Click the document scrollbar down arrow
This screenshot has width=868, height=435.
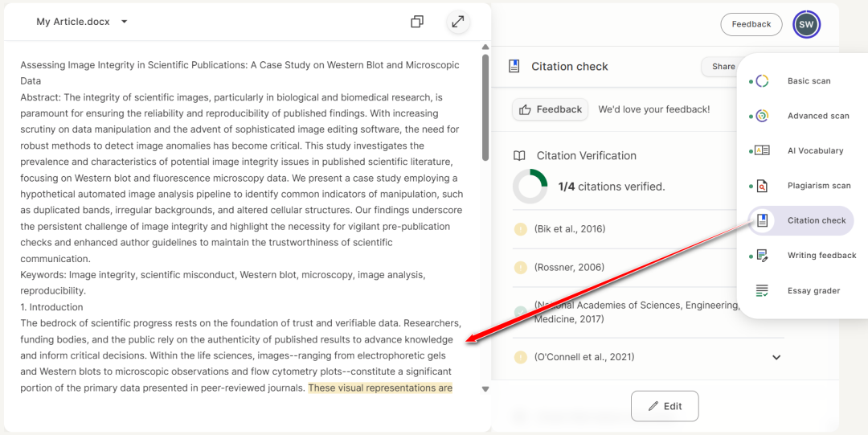click(485, 389)
